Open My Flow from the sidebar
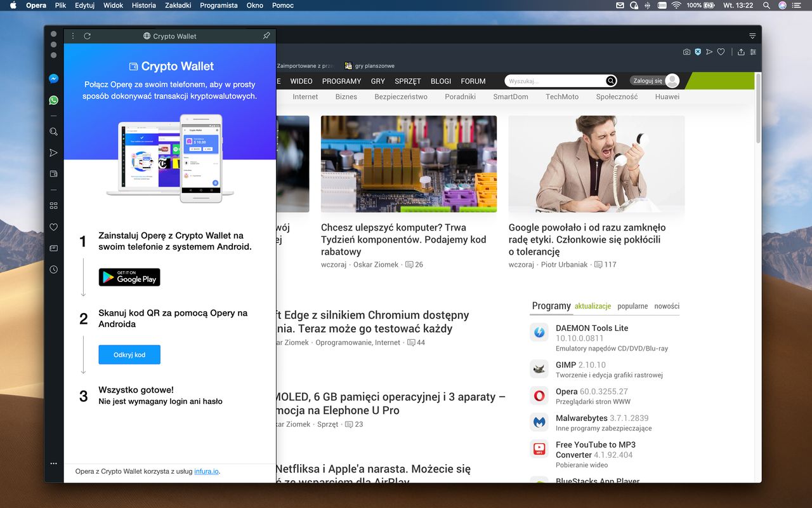This screenshot has height=508, width=812. pyautogui.click(x=54, y=153)
